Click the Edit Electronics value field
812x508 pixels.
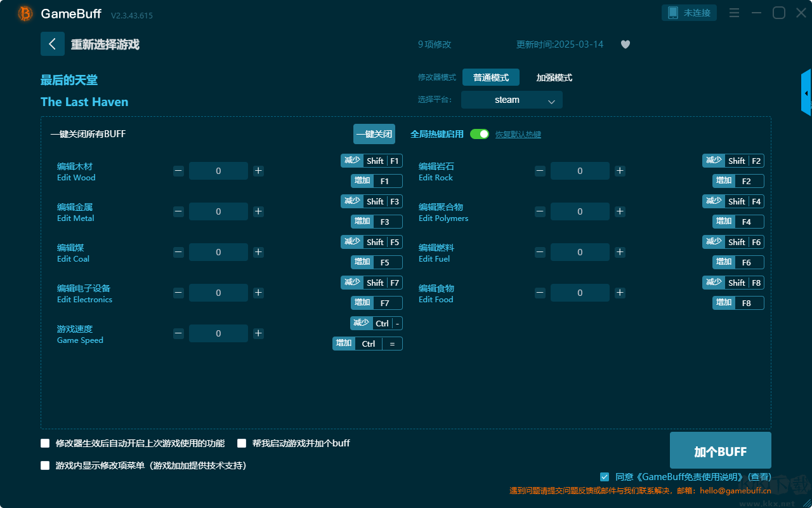[218, 293]
